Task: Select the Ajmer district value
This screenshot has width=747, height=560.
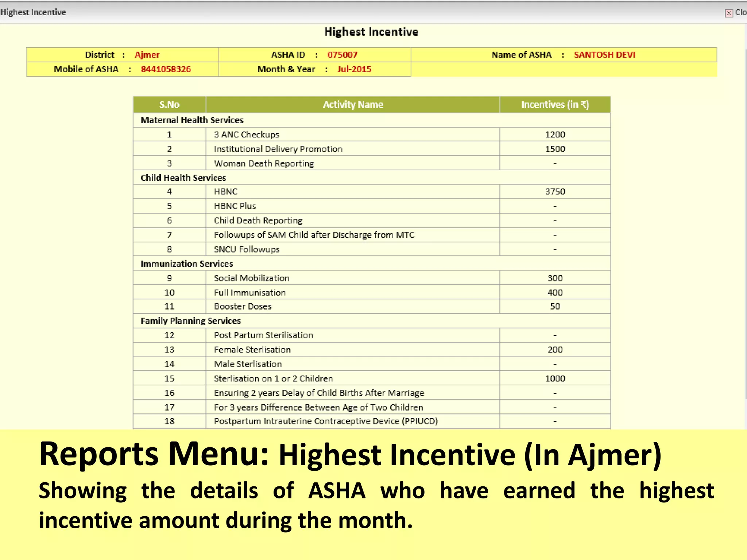Action: point(147,55)
